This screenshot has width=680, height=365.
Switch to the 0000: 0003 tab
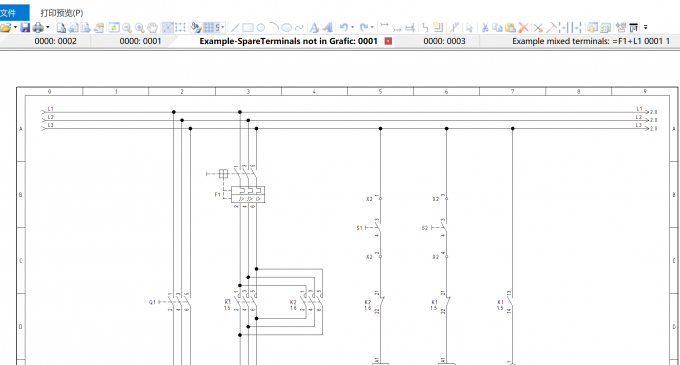click(x=444, y=41)
